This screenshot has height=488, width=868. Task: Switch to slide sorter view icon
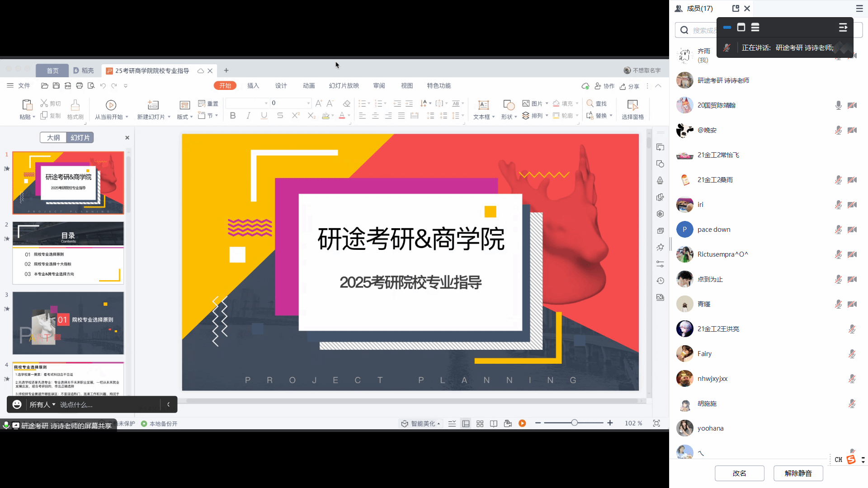[x=480, y=423]
